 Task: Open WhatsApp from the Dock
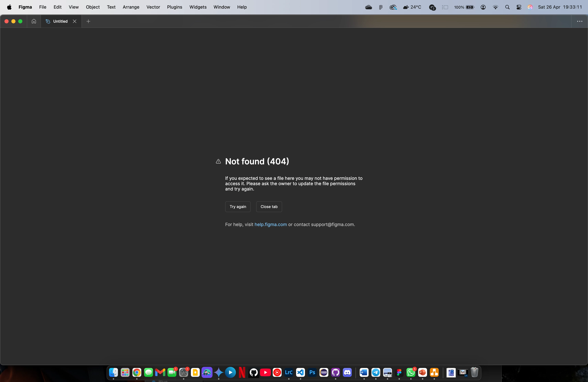click(x=411, y=372)
